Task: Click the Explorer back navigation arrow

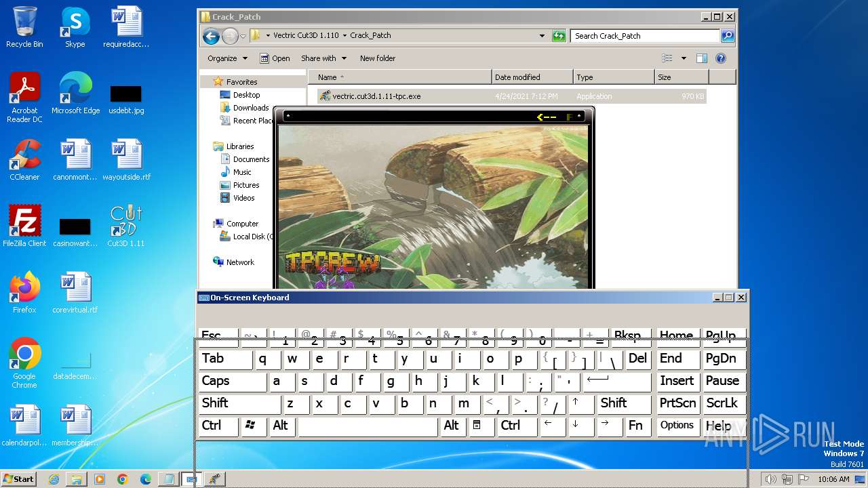Action: click(211, 36)
